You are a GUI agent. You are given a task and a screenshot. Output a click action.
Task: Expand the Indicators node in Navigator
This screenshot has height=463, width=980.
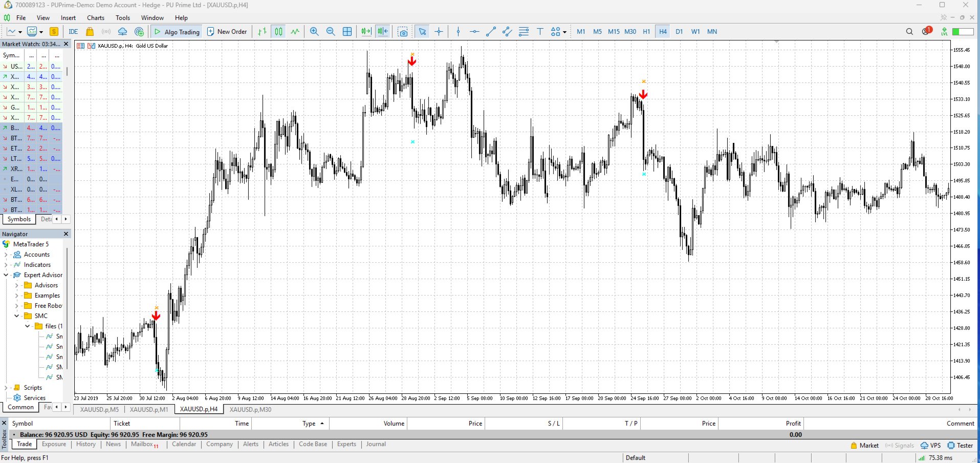tap(6, 265)
